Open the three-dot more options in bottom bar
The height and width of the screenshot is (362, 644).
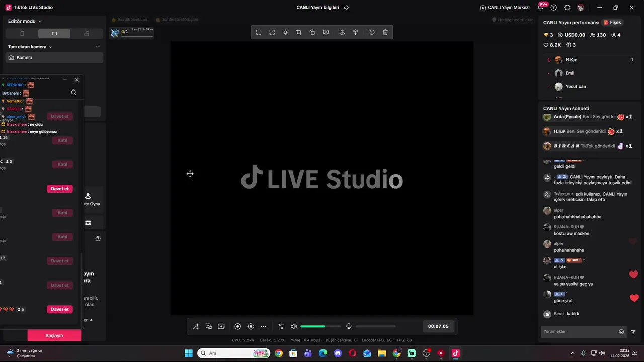pos(263,326)
